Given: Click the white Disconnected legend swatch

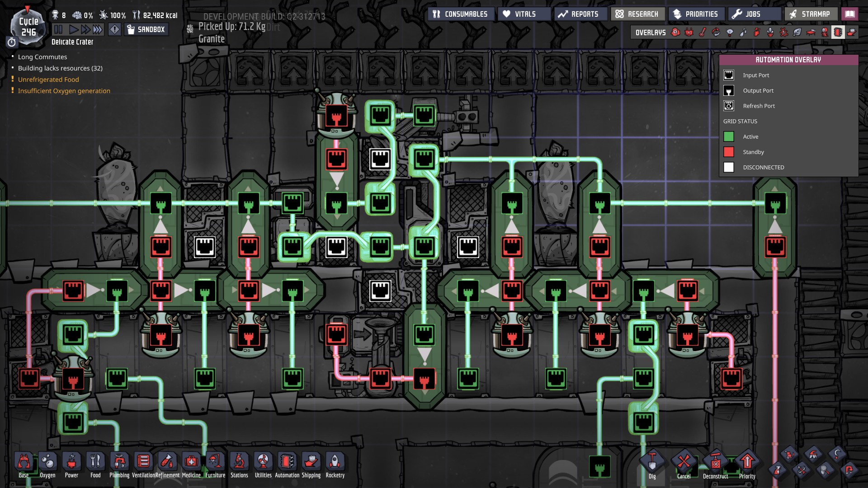Looking at the screenshot, I should tap(729, 167).
